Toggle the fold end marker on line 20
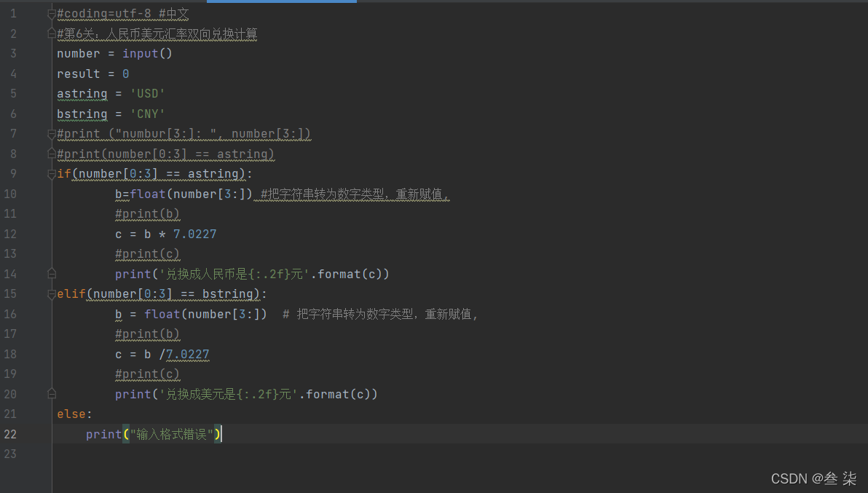The width and height of the screenshot is (868, 493). tap(52, 394)
